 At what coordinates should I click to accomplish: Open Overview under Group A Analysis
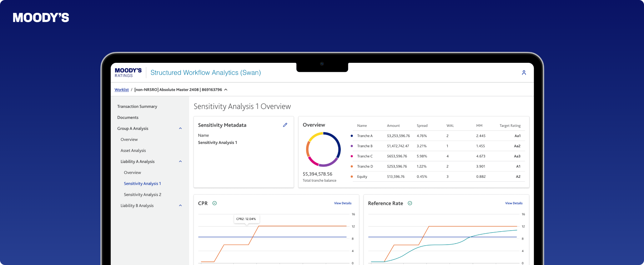point(129,139)
